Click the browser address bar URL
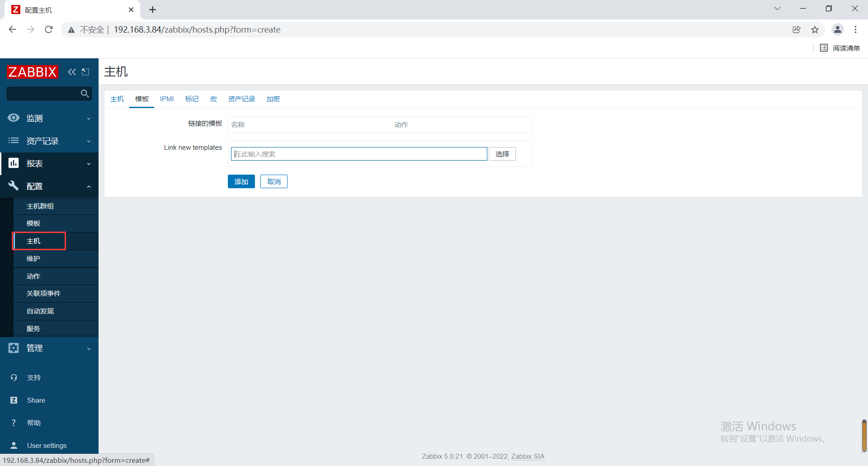 point(197,29)
